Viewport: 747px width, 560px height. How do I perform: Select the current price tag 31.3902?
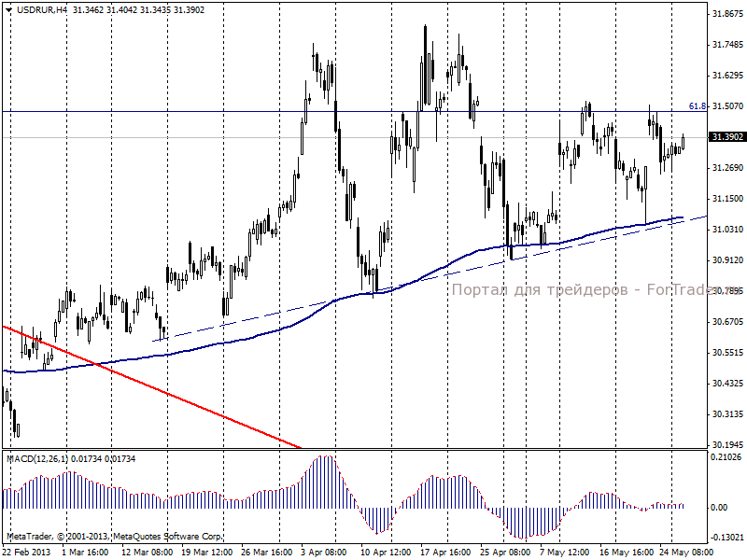click(x=727, y=137)
